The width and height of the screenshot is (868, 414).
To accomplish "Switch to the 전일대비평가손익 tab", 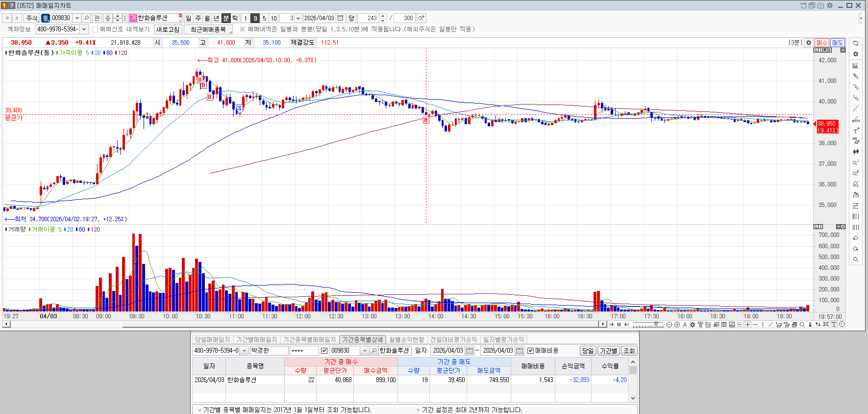I will (453, 339).
